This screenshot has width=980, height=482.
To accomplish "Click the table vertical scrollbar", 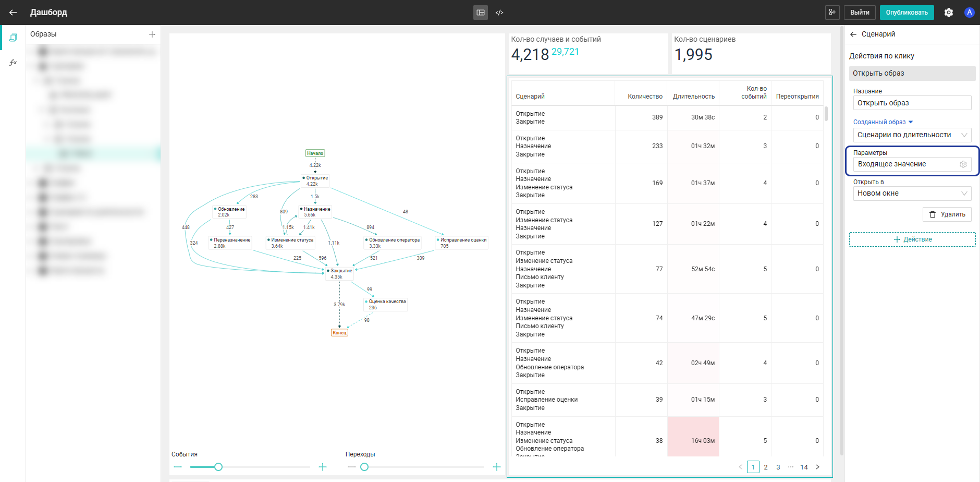I will (x=826, y=114).
